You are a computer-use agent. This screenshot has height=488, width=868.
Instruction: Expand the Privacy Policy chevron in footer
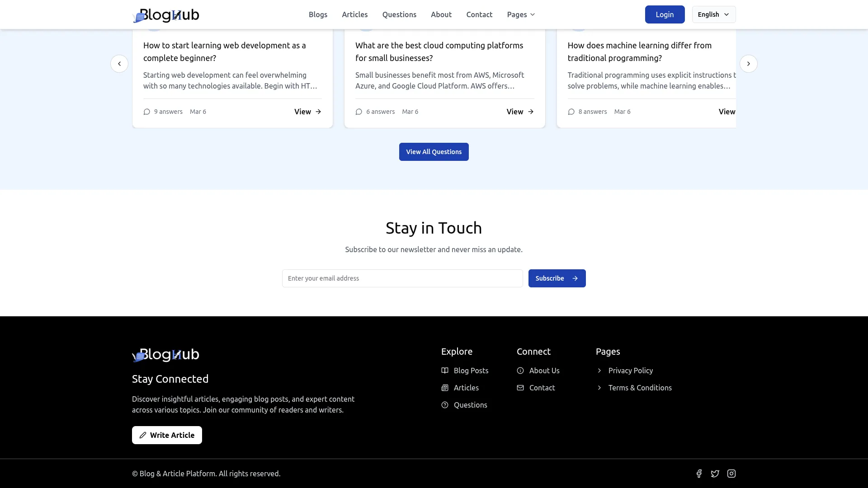599,371
